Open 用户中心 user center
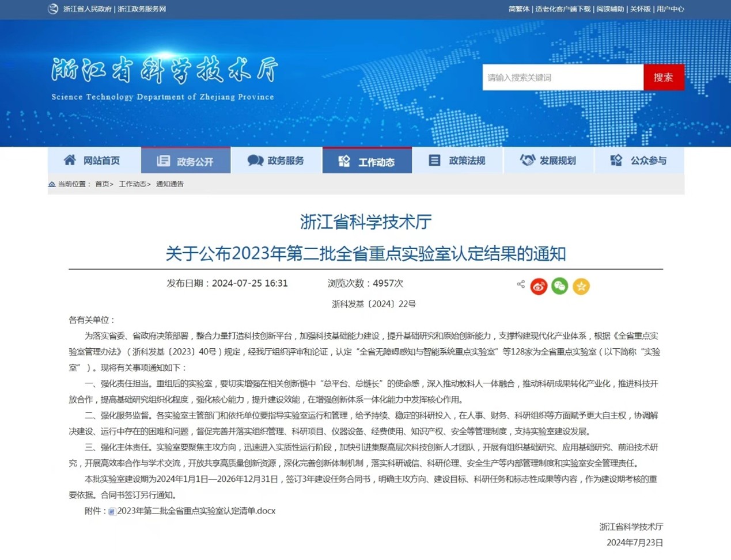The width and height of the screenshot is (731, 560). [671, 9]
